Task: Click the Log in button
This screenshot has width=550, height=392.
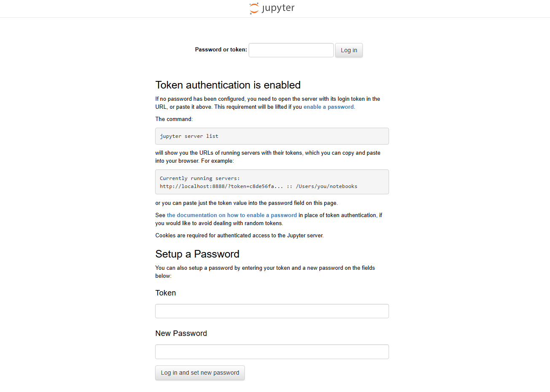Action: click(x=349, y=50)
